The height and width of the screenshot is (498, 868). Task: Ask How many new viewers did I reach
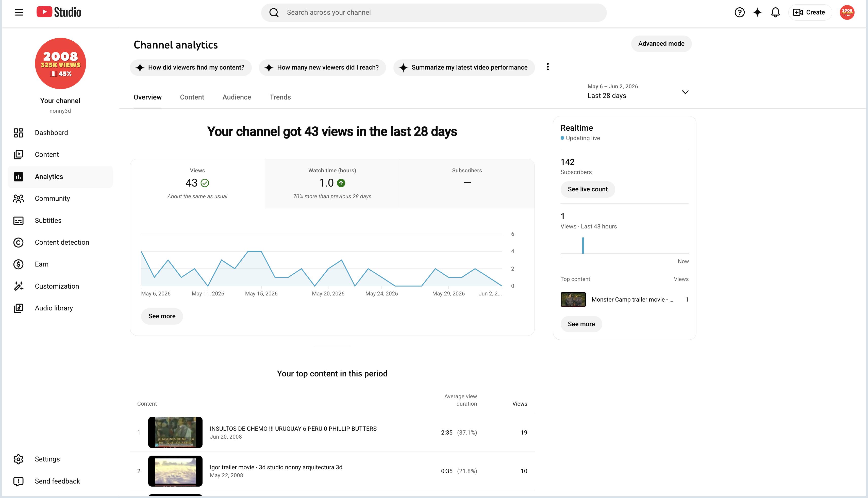322,67
